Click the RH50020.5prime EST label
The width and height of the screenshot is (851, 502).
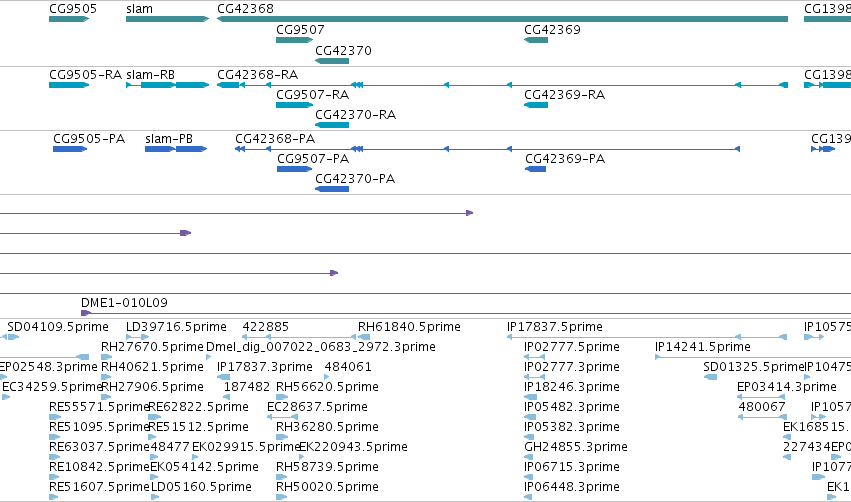pyautogui.click(x=327, y=487)
